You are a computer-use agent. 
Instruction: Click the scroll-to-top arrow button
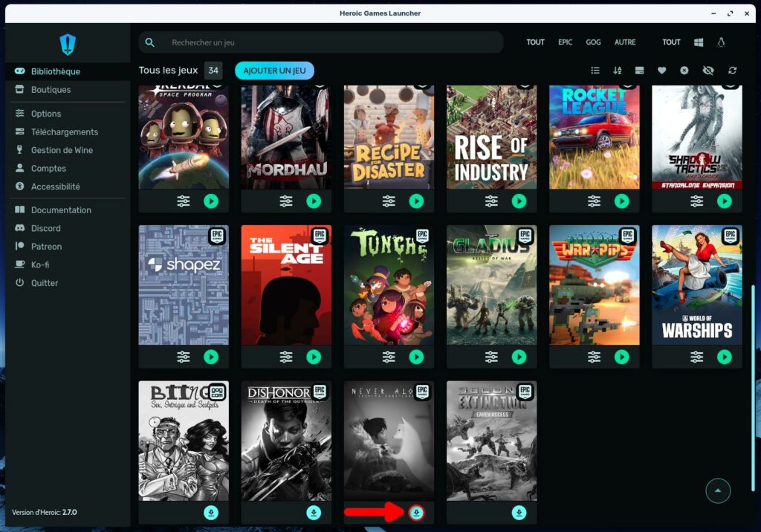(718, 490)
